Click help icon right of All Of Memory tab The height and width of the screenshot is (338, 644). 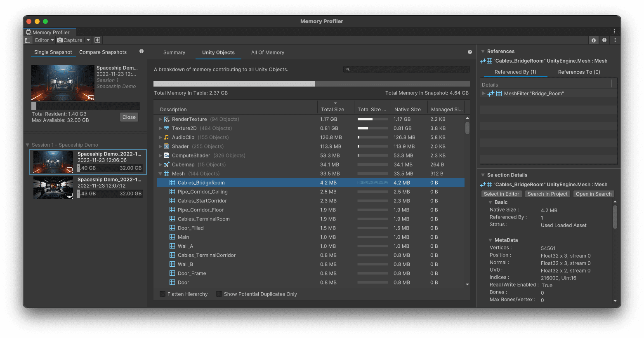point(470,52)
